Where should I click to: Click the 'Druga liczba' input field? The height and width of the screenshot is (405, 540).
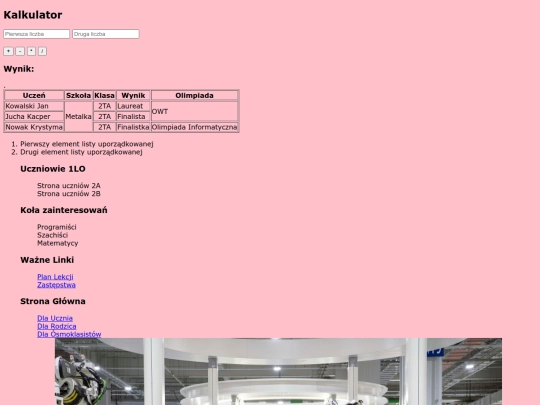tap(106, 34)
